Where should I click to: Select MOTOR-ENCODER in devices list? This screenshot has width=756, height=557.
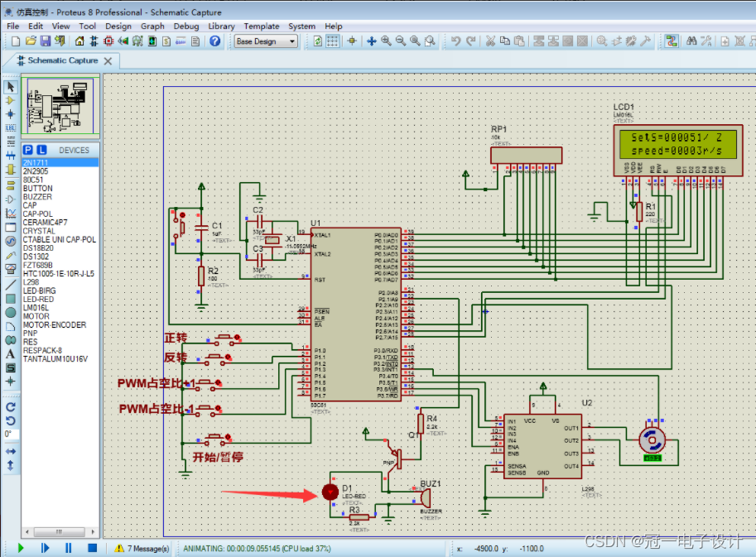coord(55,324)
